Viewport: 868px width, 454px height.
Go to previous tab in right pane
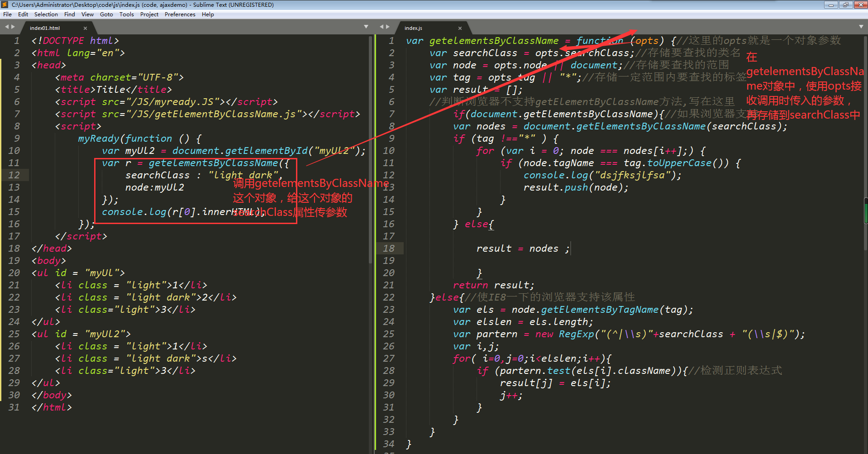point(382,27)
